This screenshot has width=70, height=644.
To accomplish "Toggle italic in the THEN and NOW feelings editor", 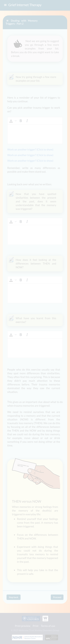I will point(27,280).
